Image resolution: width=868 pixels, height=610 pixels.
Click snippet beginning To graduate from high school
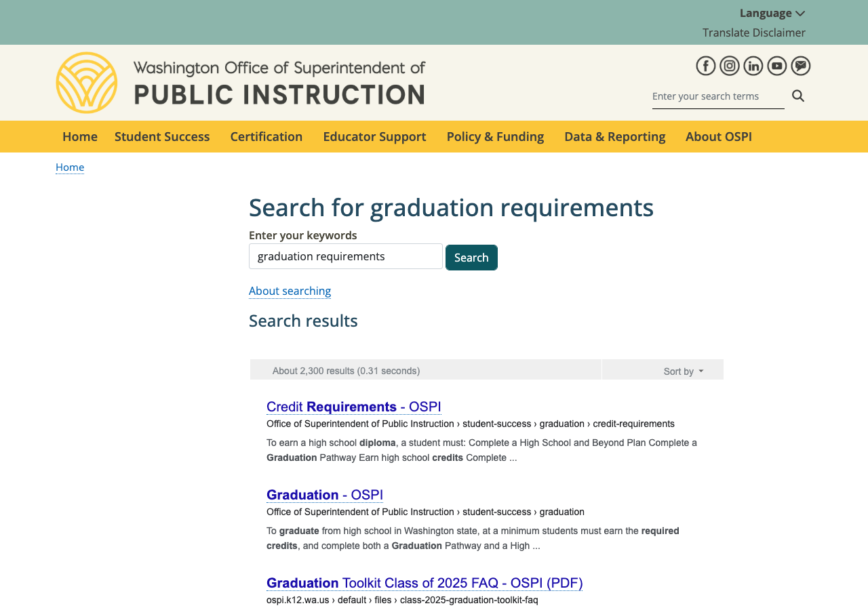473,538
